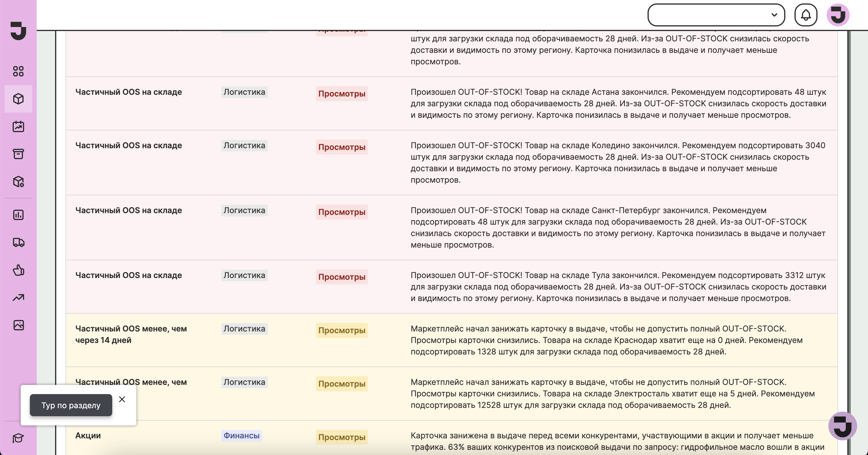Select 14 дней OOS title in Краснодар row
Image resolution: width=868 pixels, height=455 pixels.
pos(131,334)
